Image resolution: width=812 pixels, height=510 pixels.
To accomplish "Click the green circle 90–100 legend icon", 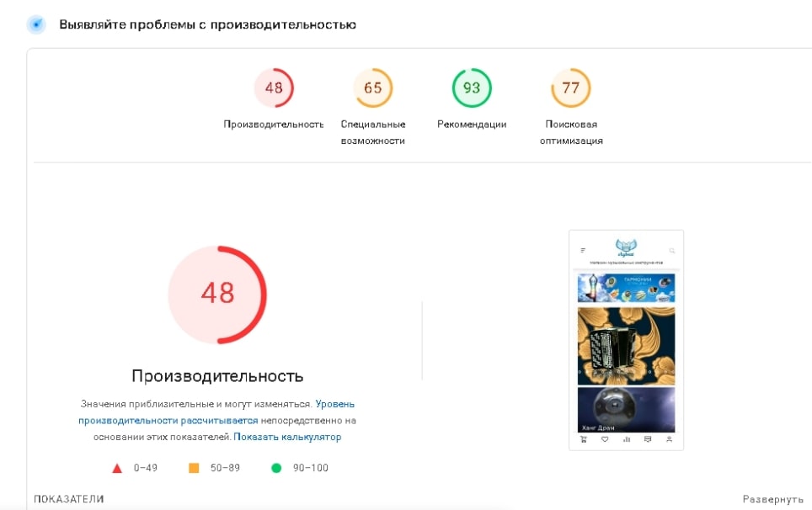I will 276,468.
